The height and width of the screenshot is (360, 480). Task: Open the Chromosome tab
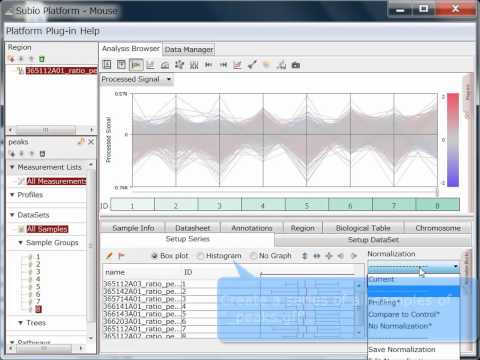[438, 228]
